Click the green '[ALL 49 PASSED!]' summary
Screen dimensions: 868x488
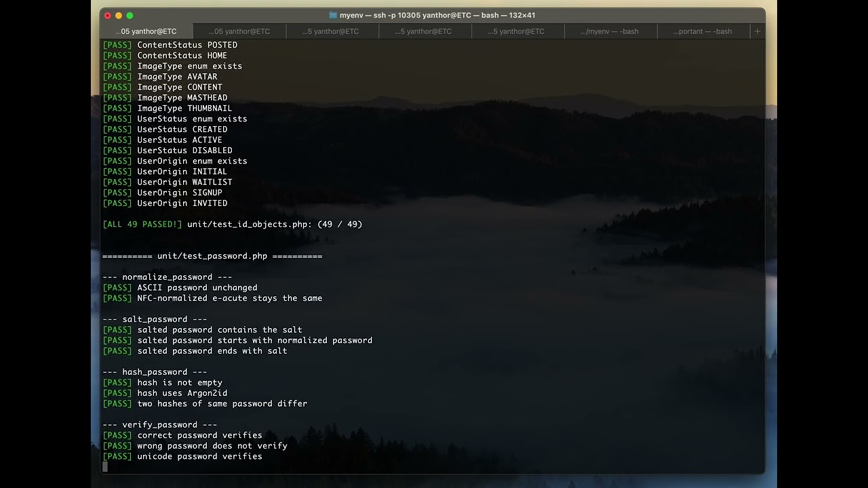click(142, 224)
